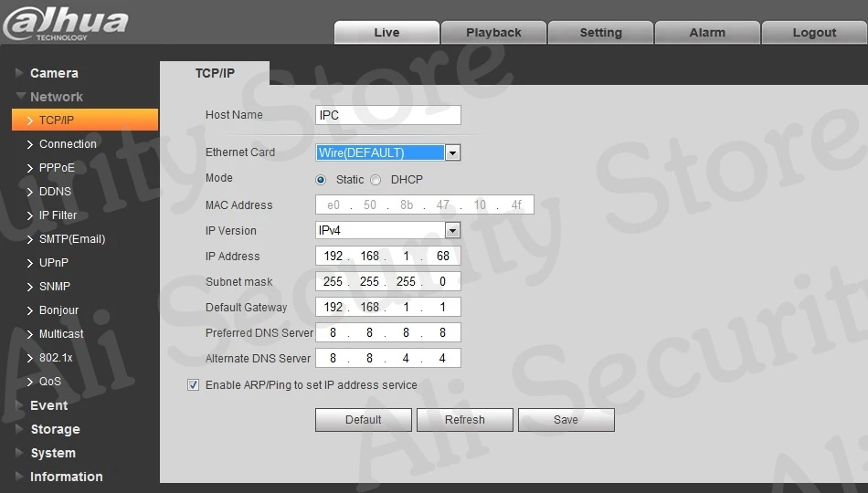
Task: Open the PPPoE settings page
Action: (57, 168)
